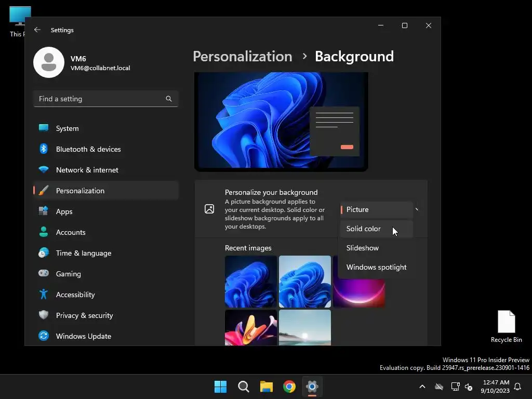
Task: Click the Accounts person icon
Action: pos(44,232)
